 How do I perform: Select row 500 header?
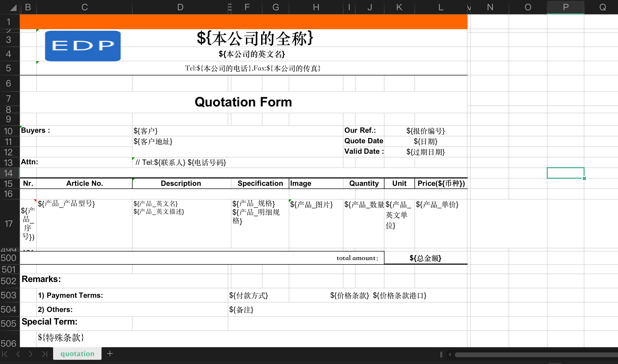pyautogui.click(x=9, y=258)
